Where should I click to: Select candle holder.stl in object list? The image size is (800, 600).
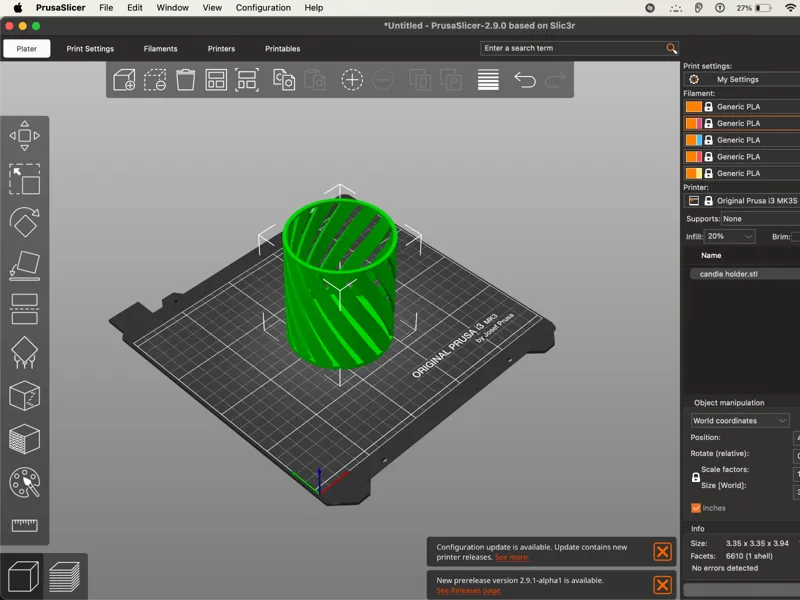(x=744, y=274)
